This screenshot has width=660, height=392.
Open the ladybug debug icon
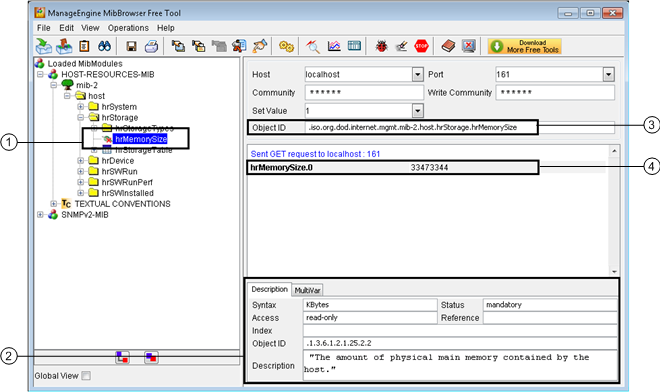(381, 46)
